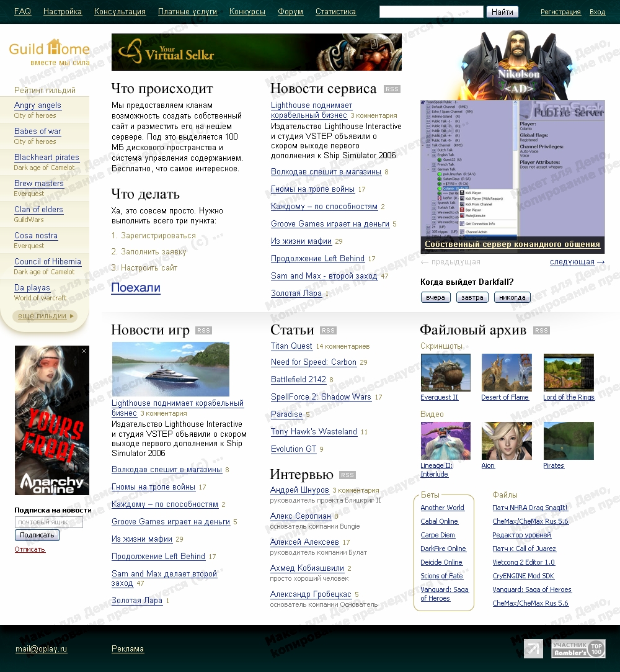Open the Anarchy Online ad banner
Screen dimensions: 620x672
click(x=52, y=421)
